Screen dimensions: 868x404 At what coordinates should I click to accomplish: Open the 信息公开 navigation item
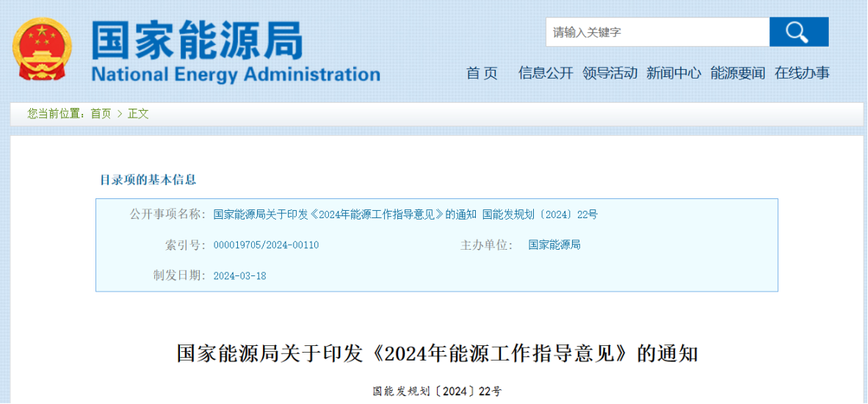click(x=546, y=73)
